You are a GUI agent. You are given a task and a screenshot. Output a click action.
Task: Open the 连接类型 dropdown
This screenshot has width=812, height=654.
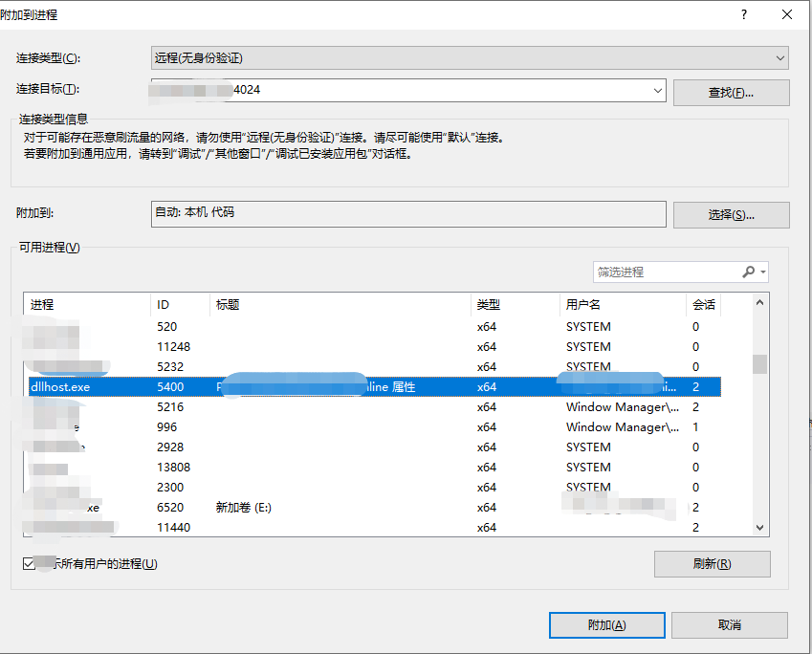(470, 58)
